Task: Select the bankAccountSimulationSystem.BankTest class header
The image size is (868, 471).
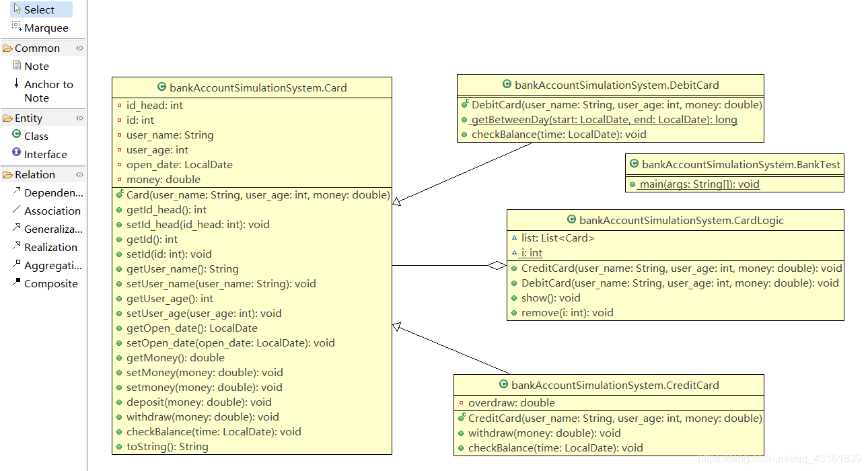Action: coord(734,164)
